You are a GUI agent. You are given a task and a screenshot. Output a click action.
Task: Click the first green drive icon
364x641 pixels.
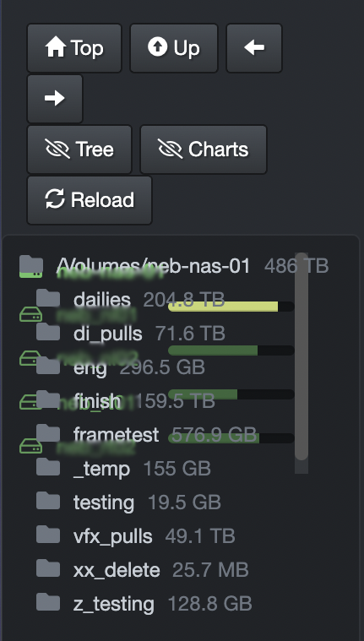31,315
